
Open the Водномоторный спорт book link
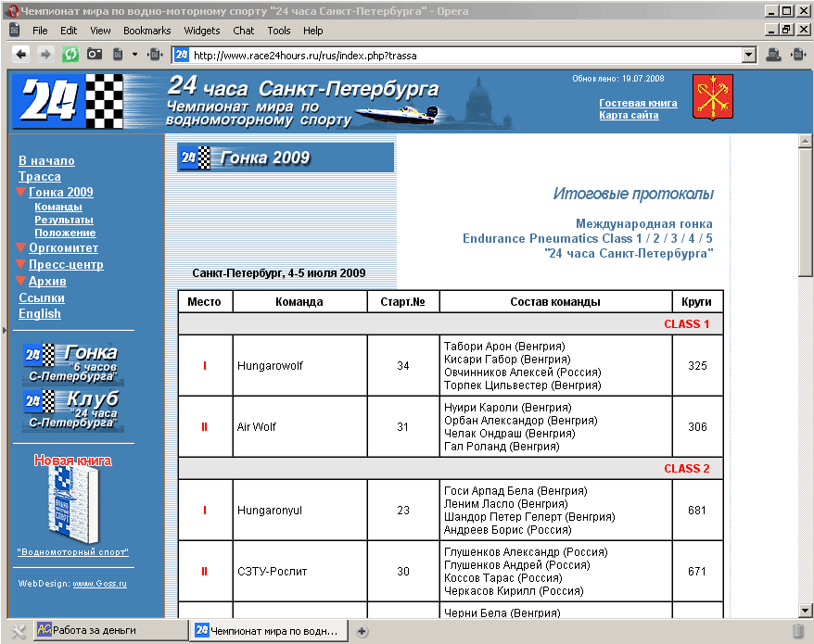(x=72, y=552)
